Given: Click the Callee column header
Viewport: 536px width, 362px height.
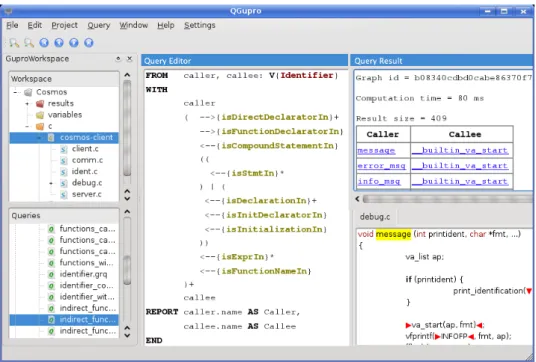Looking at the screenshot, I should pyautogui.click(x=462, y=134).
